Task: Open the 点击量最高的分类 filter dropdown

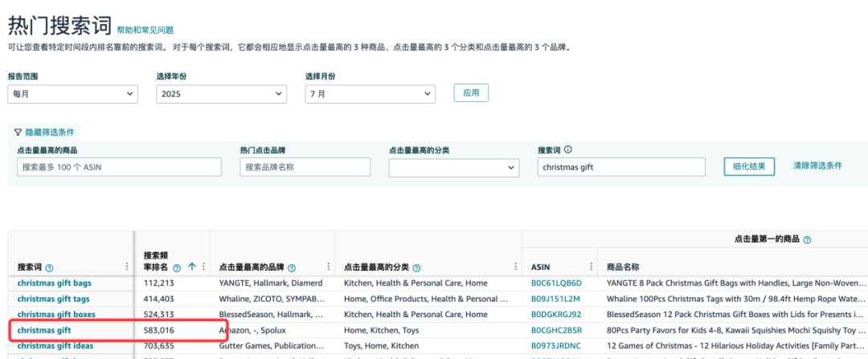Action: pos(454,167)
